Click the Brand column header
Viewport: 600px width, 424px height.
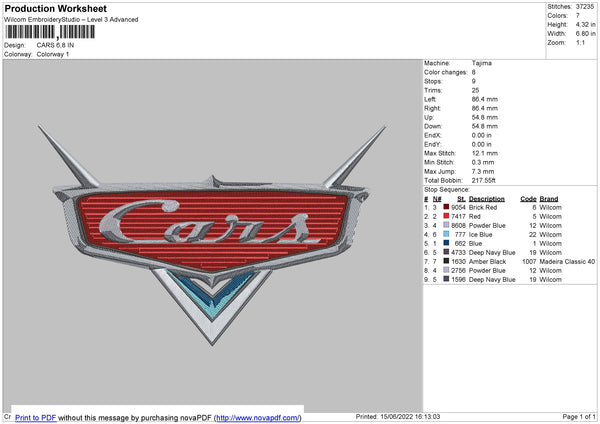(x=550, y=199)
